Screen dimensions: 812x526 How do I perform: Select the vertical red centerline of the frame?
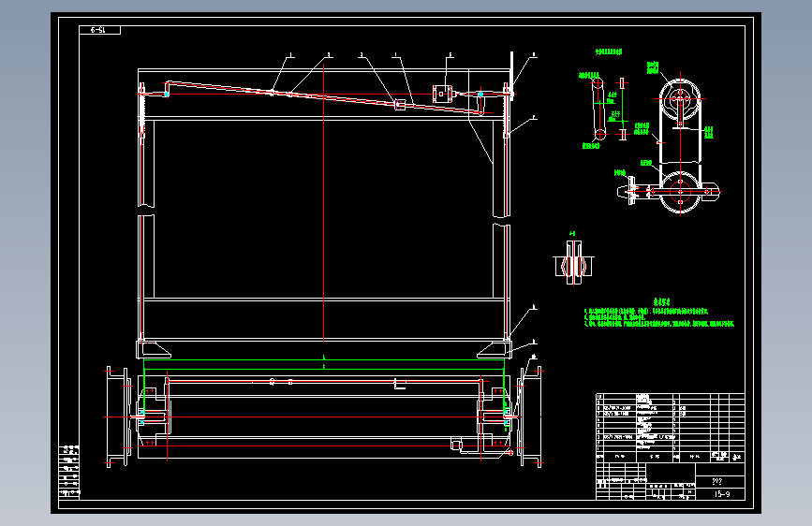pos(324,203)
